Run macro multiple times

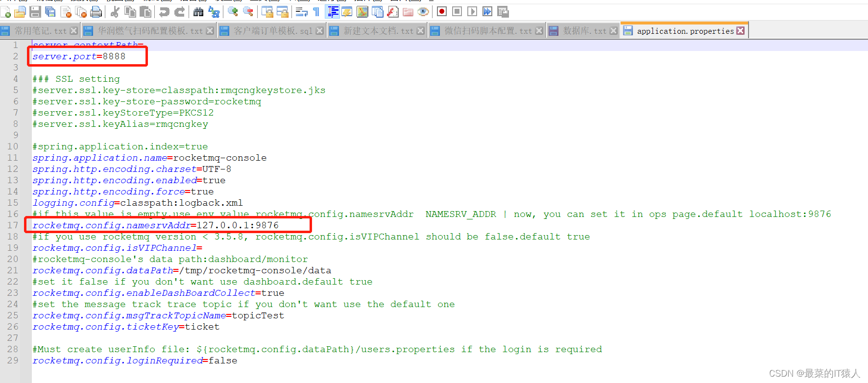pos(487,12)
